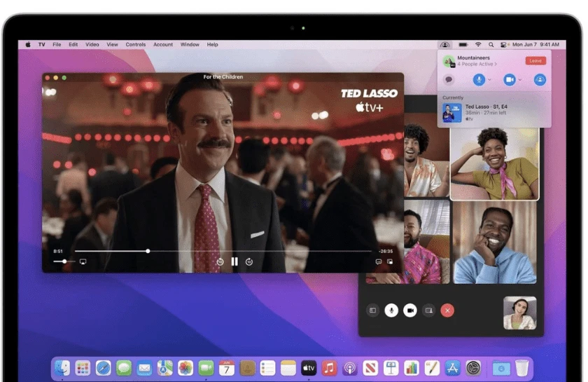Open Podcasts from the Dock
The width and height of the screenshot is (588, 382).
click(350, 368)
